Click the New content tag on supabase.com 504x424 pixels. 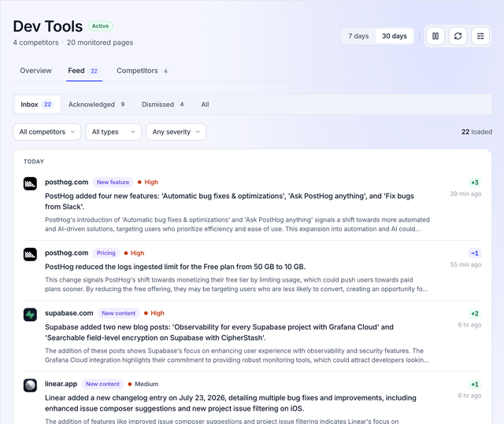tap(119, 313)
